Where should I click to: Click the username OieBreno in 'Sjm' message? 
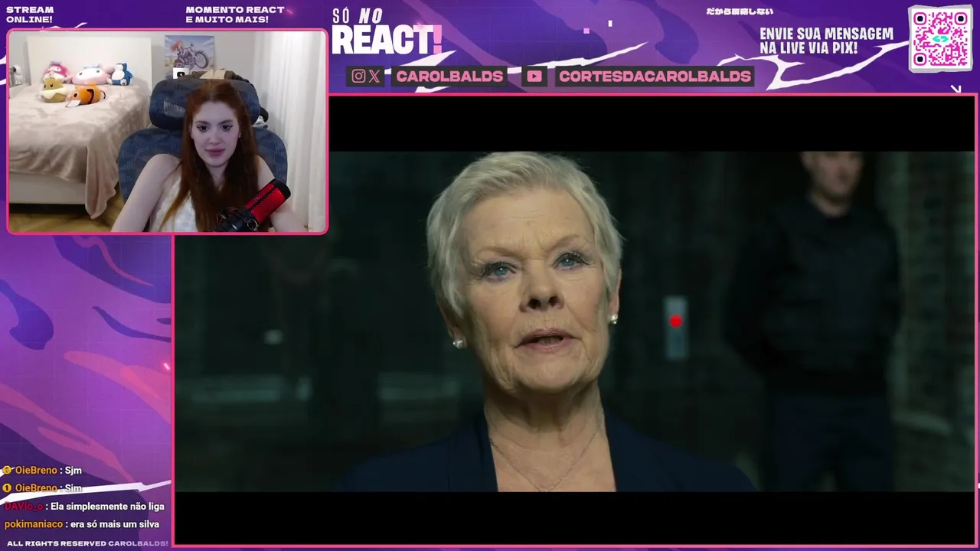click(x=36, y=471)
